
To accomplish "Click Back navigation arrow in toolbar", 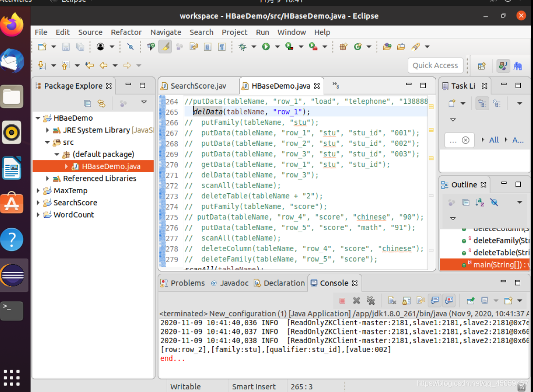I will pyautogui.click(x=103, y=65).
